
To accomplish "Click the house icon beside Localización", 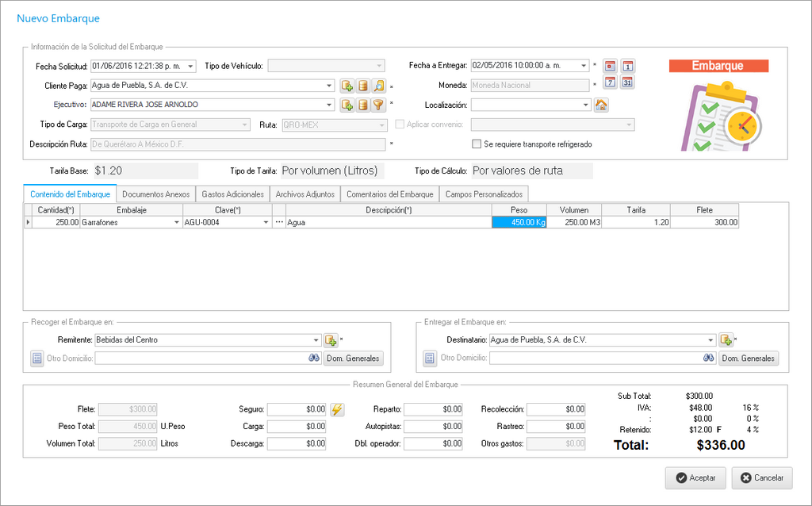I will tap(601, 105).
